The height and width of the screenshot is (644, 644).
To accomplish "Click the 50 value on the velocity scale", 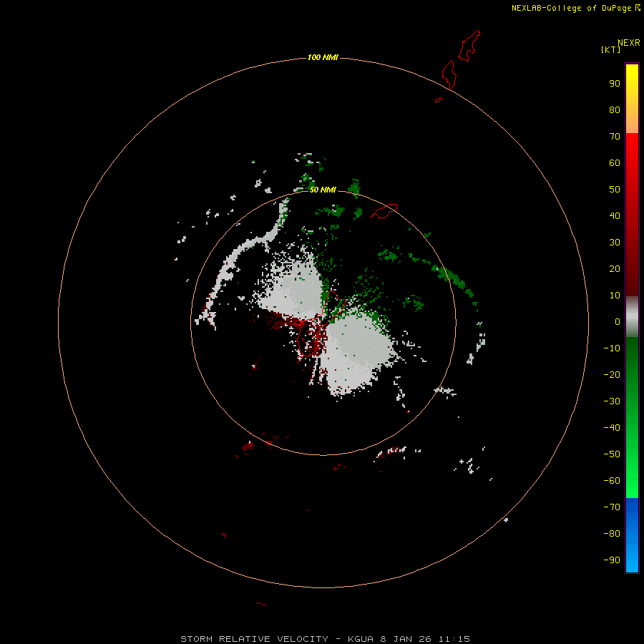I will point(615,190).
